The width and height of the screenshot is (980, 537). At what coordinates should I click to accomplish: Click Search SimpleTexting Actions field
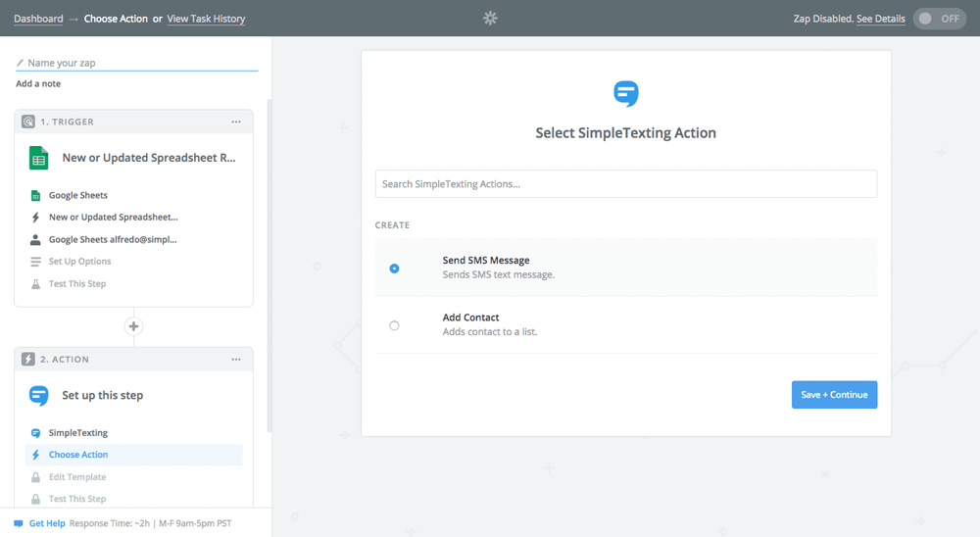[626, 184]
